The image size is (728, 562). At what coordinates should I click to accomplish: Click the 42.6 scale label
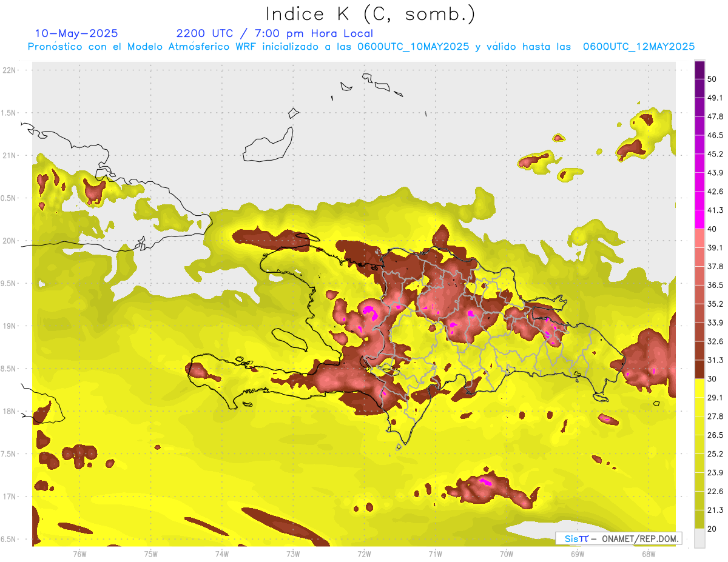click(715, 192)
